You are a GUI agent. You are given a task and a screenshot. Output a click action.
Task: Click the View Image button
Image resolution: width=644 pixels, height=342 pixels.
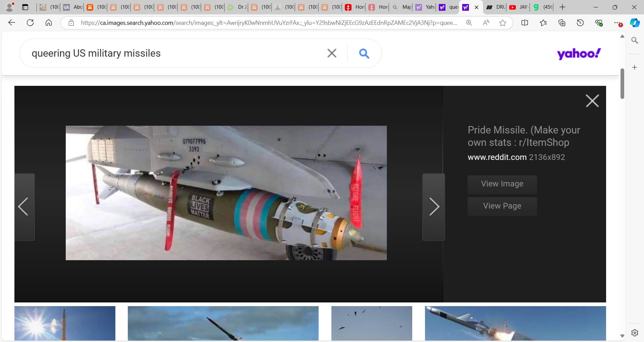pyautogui.click(x=502, y=184)
